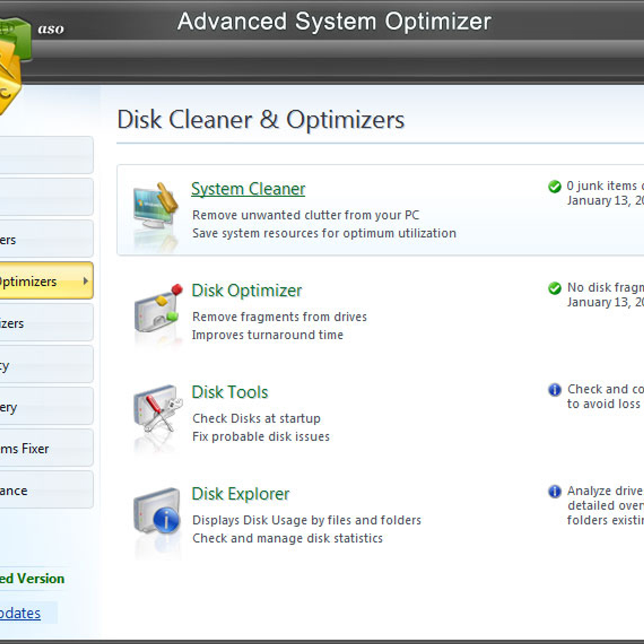Image resolution: width=644 pixels, height=644 pixels.
Task: Select the highlighted Optimizers sidebar tab
Action: 46,281
